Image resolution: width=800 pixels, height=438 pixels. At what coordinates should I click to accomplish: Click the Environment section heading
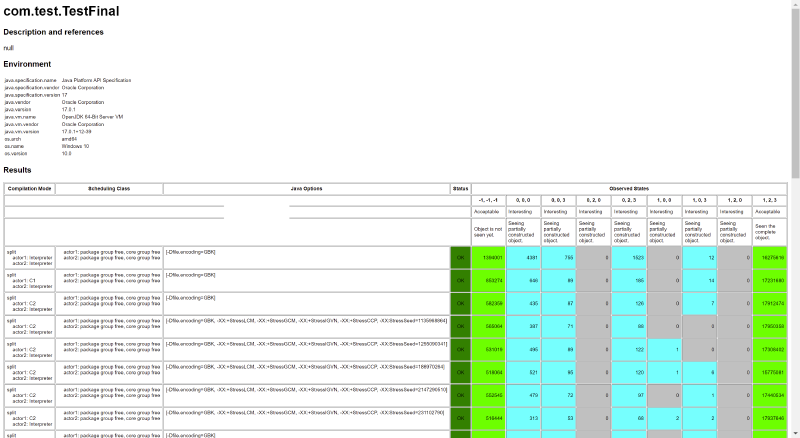click(34, 63)
